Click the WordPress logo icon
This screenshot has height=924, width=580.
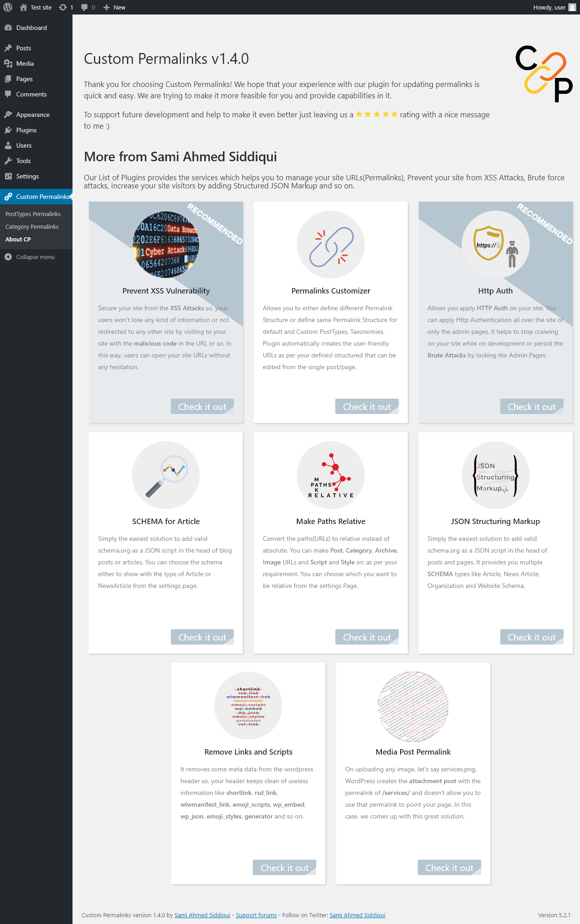pyautogui.click(x=8, y=7)
